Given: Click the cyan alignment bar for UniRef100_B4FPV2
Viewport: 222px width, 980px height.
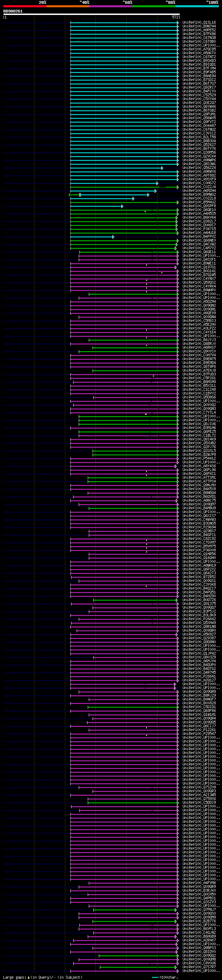Looking at the screenshot, I should coord(92,237).
